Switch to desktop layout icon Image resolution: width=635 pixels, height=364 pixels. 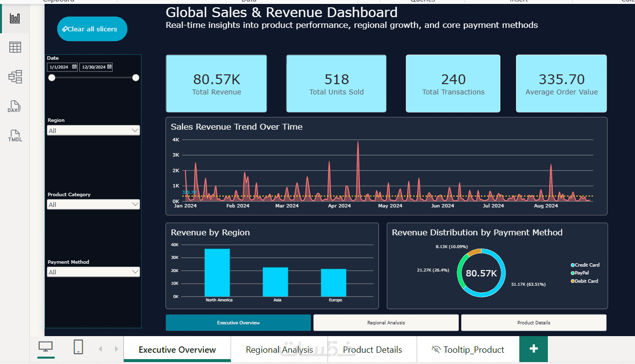pos(46,347)
